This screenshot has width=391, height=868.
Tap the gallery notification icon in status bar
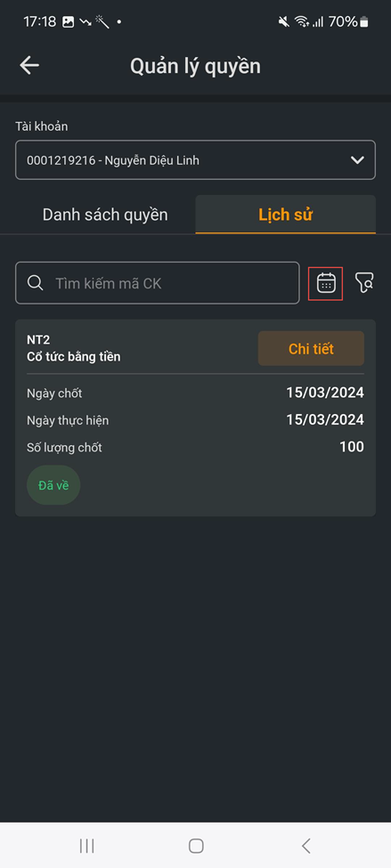(68, 22)
